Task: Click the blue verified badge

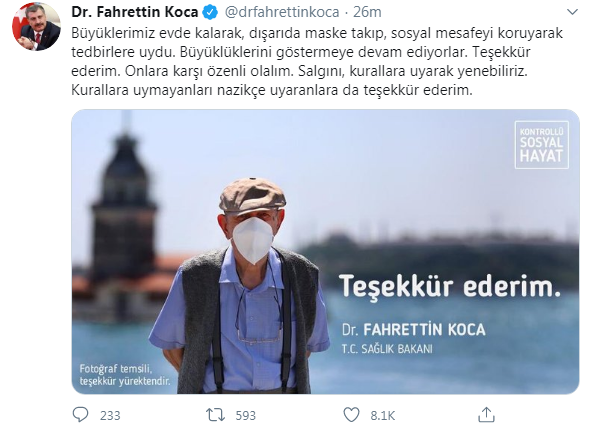Action: point(210,12)
